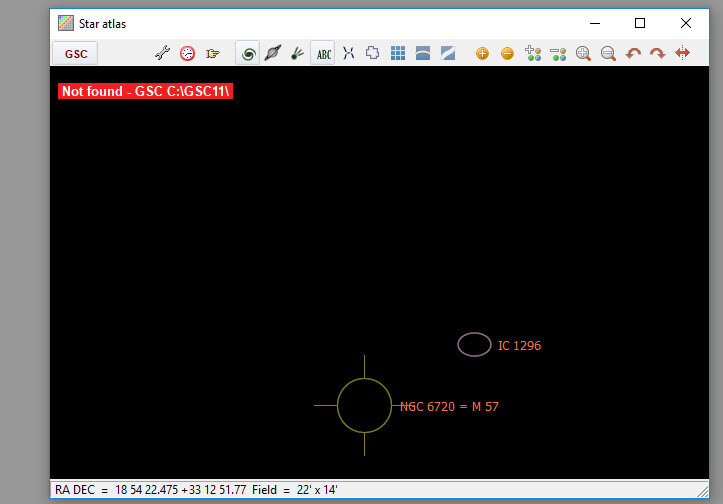Toggle planets display with Saturn icon
This screenshot has width=723, height=504.
pyautogui.click(x=273, y=53)
